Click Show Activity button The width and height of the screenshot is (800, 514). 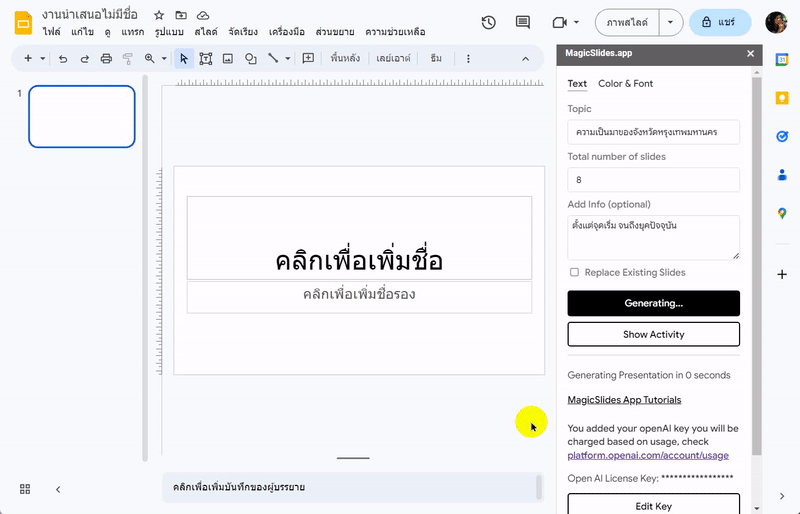tap(653, 334)
